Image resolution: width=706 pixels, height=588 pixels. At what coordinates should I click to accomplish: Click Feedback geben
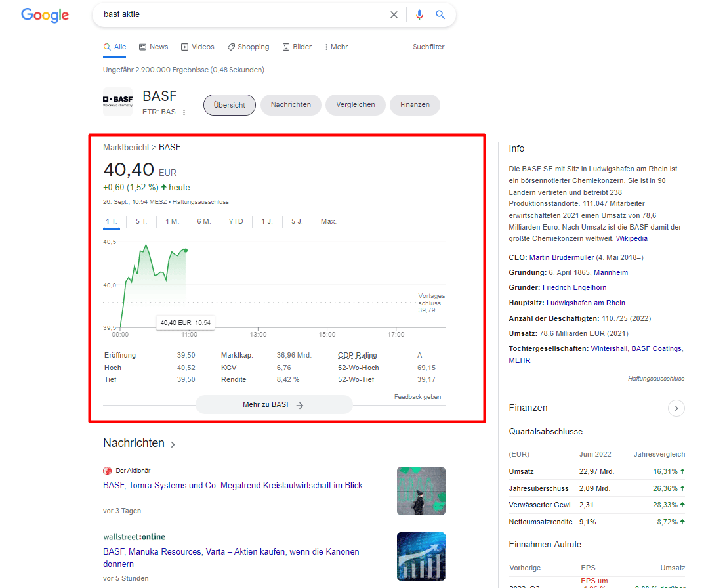click(x=418, y=397)
